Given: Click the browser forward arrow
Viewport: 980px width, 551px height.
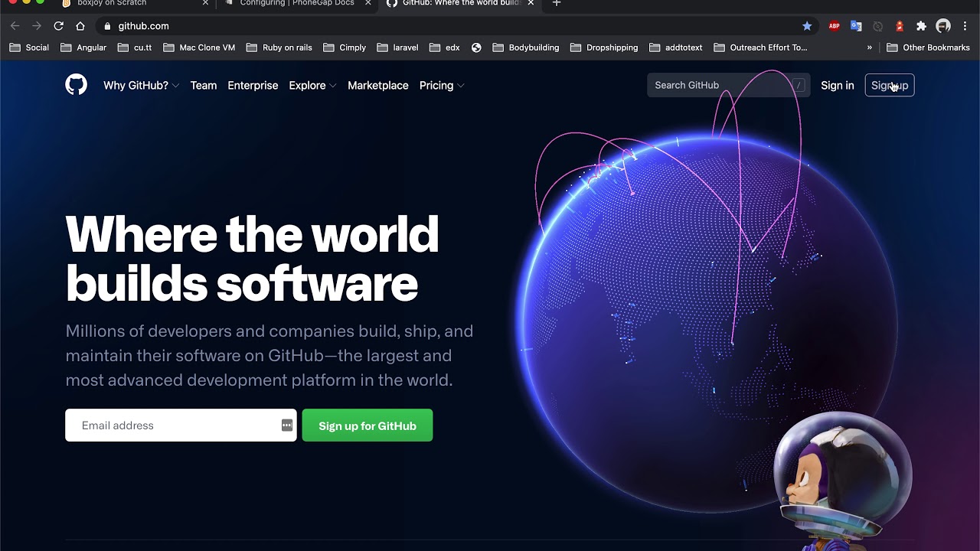Looking at the screenshot, I should click(x=36, y=26).
